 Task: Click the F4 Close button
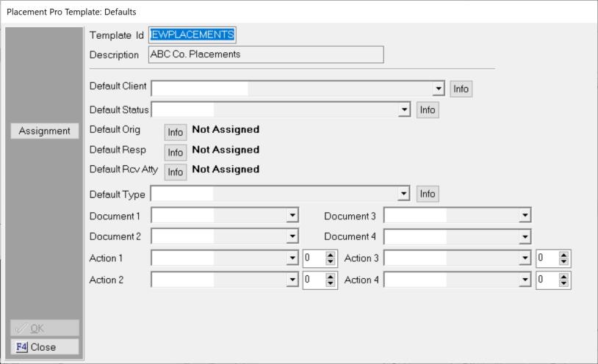coord(44,347)
